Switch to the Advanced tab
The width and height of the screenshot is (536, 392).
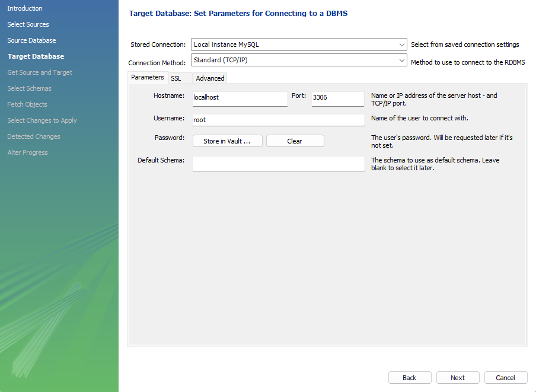point(210,78)
